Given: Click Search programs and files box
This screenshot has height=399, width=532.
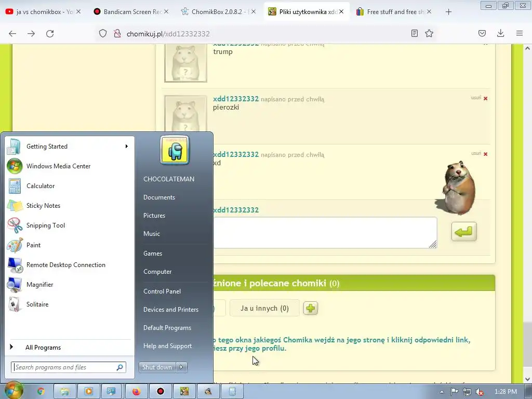Looking at the screenshot, I should 64,367.
